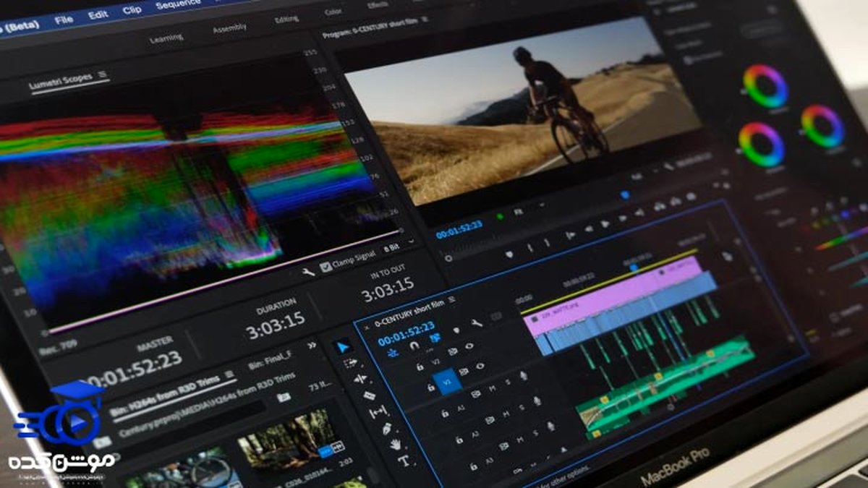Toggle Snap magnet in timeline
This screenshot has height=488, width=868.
[414, 346]
